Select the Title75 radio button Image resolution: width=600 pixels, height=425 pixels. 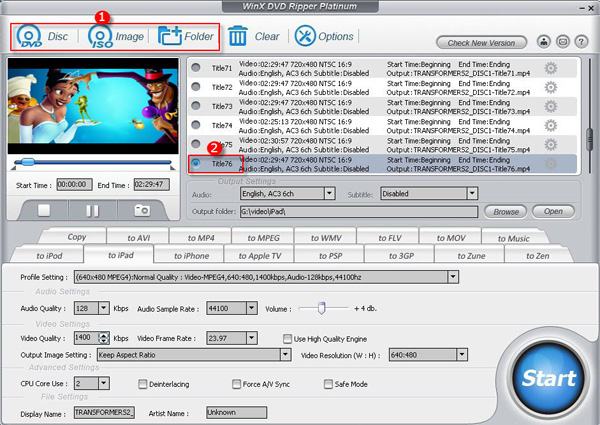196,144
